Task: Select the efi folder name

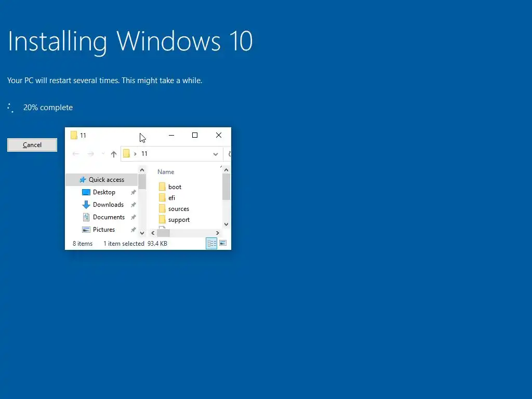Action: pyautogui.click(x=171, y=198)
